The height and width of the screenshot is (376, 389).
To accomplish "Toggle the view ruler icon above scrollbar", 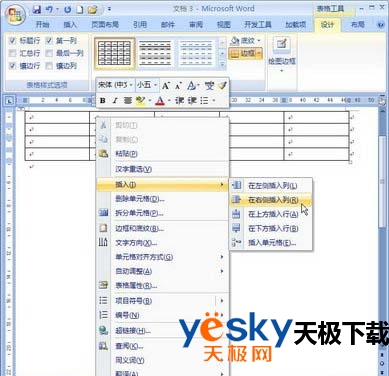I will point(382,100).
